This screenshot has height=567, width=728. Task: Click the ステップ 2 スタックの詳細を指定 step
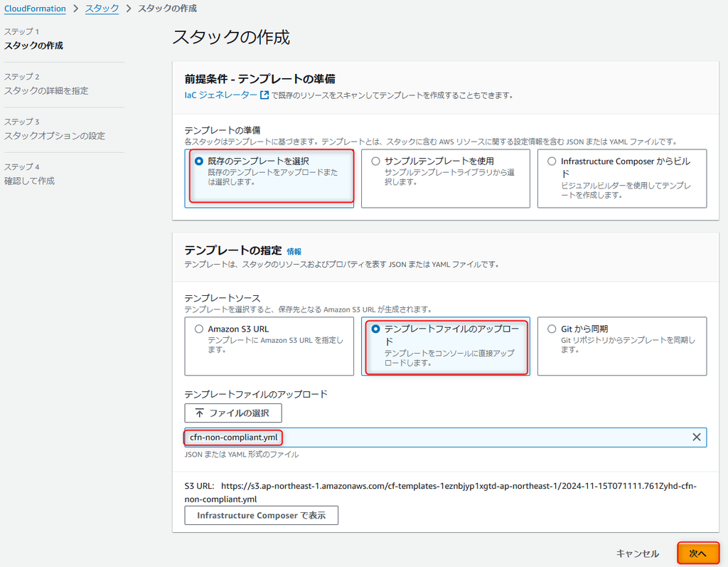[x=46, y=84]
